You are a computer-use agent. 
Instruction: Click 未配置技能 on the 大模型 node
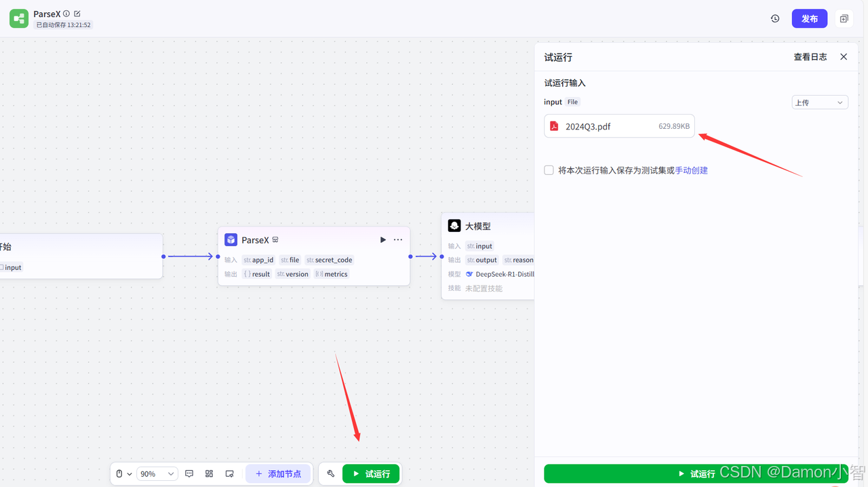click(484, 288)
